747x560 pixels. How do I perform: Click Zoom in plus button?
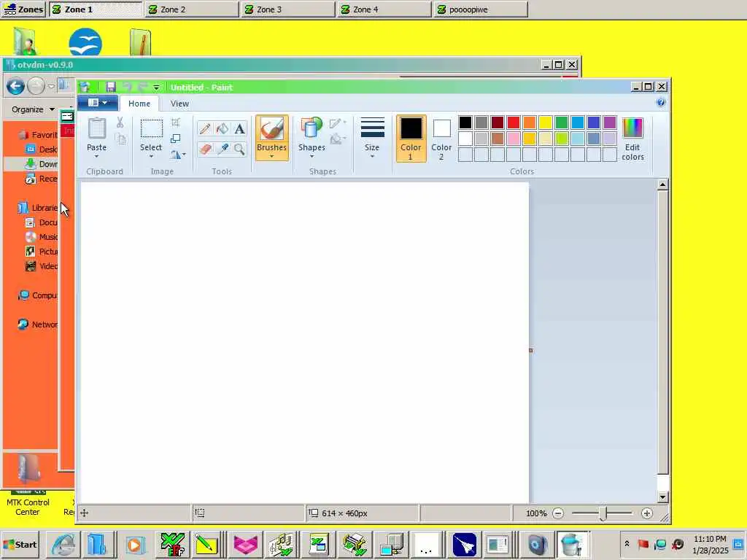click(x=646, y=513)
